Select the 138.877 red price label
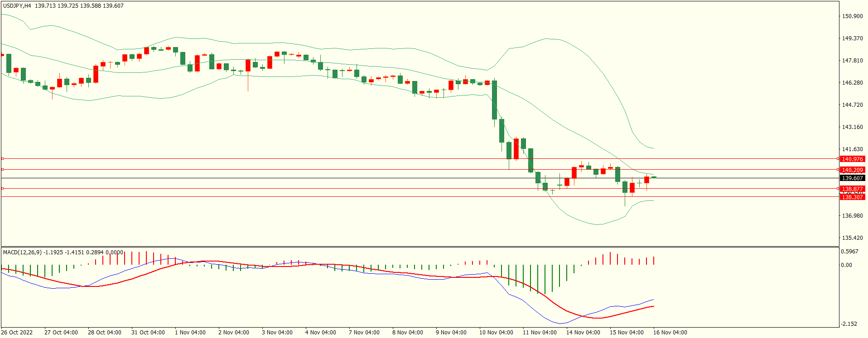Image resolution: width=868 pixels, height=338 pixels. (852, 189)
